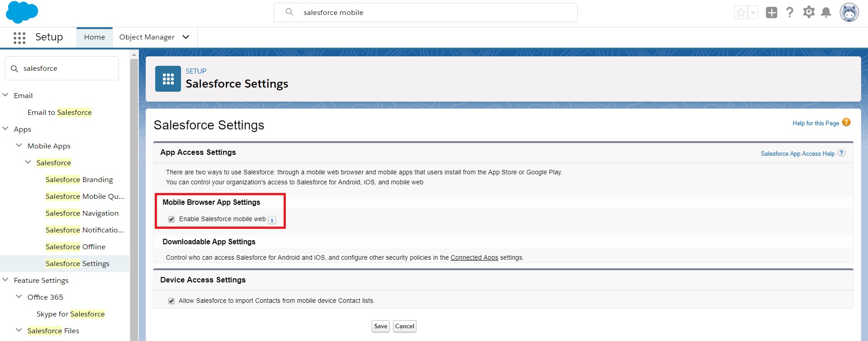
Task: Open the setup gear menu
Action: pyautogui.click(x=809, y=12)
